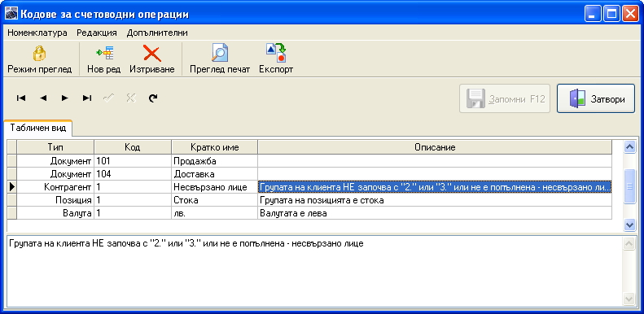Go to first record navigator arrow
This screenshot has height=314, width=644.
(x=21, y=98)
